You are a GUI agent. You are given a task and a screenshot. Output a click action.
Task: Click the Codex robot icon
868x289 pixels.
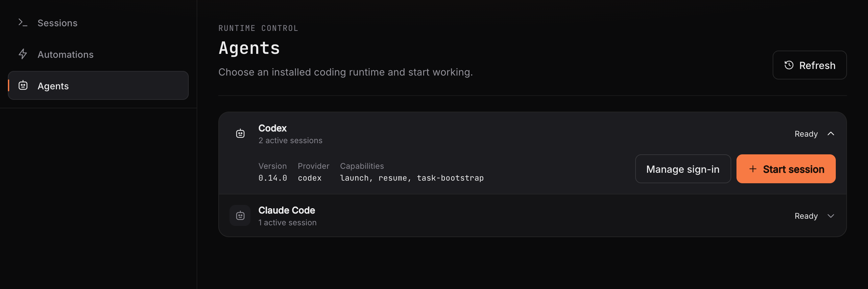(x=240, y=134)
